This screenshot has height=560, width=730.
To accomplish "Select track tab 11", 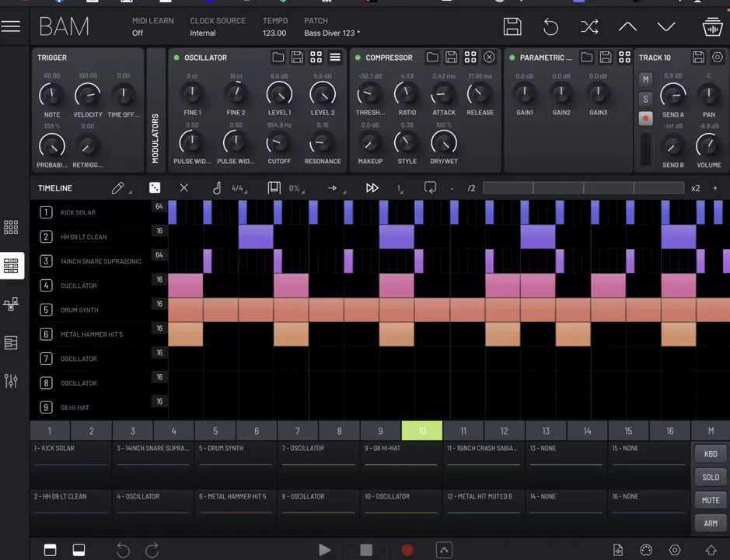I will pyautogui.click(x=463, y=431).
